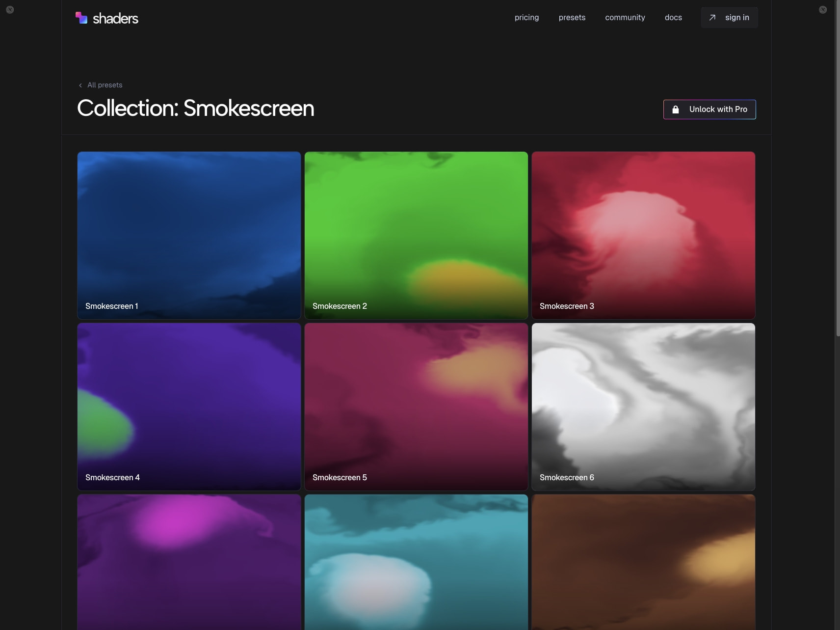Screen dimensions: 840x630
Task: Open the presets menu item
Action: (572, 18)
